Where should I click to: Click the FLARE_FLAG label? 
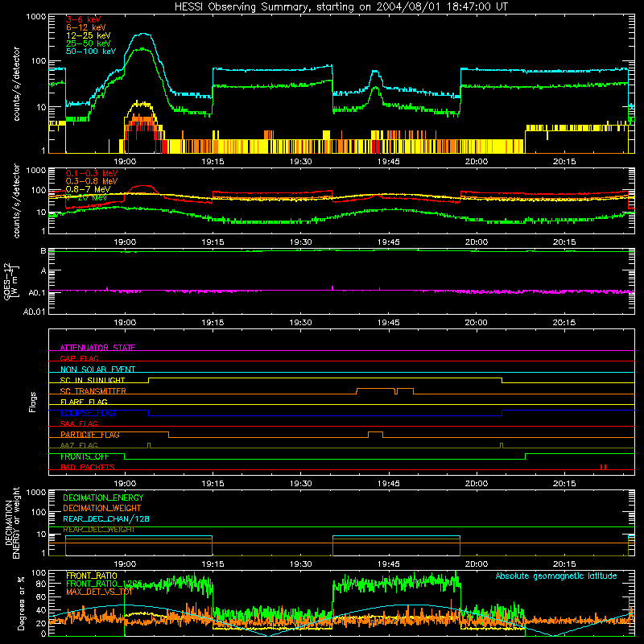pos(84,402)
